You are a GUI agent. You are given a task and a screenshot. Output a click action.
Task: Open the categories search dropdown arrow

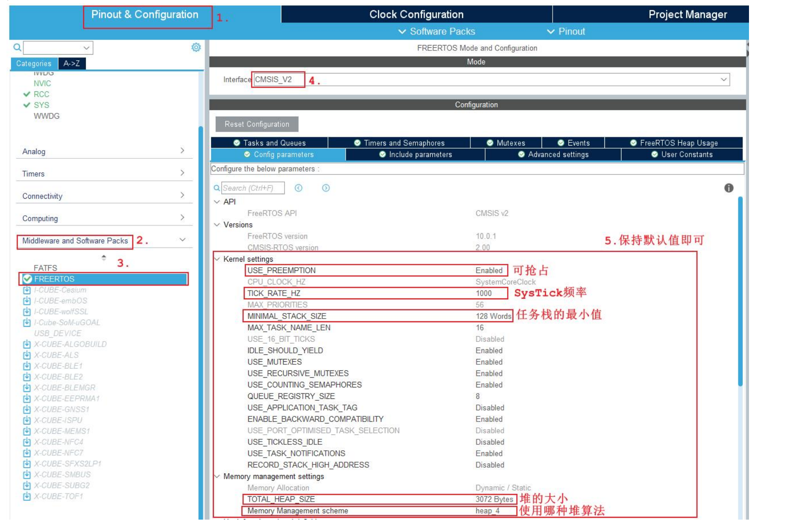pos(86,48)
